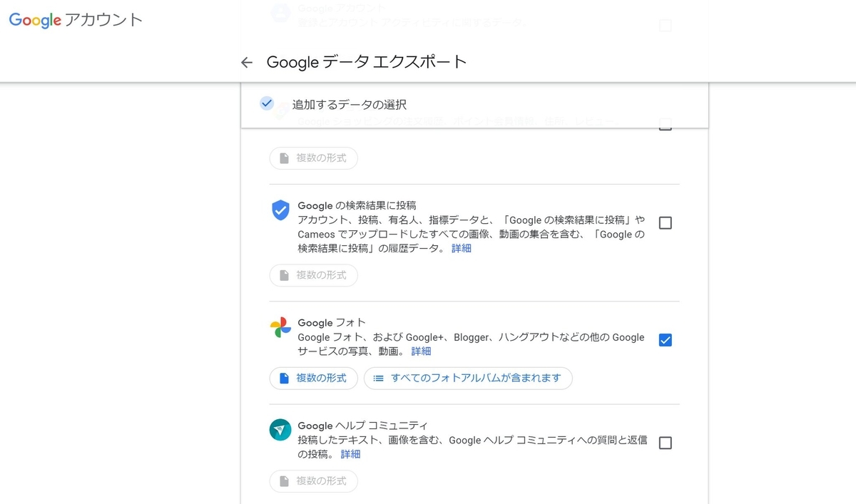
Task: Click the Google の検索結果に投稿 shield icon
Action: 280,210
